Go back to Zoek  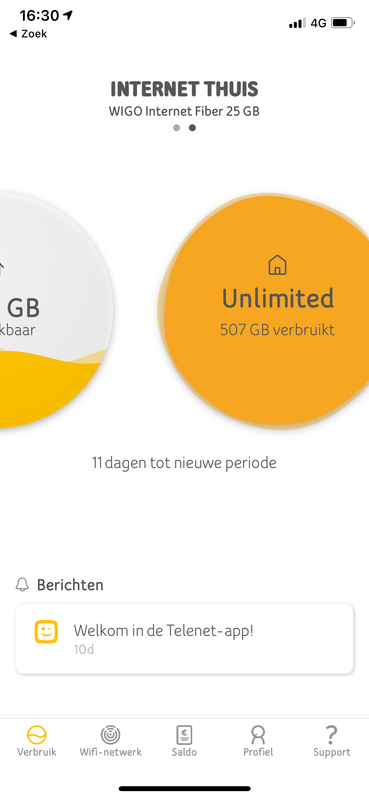pos(28,34)
